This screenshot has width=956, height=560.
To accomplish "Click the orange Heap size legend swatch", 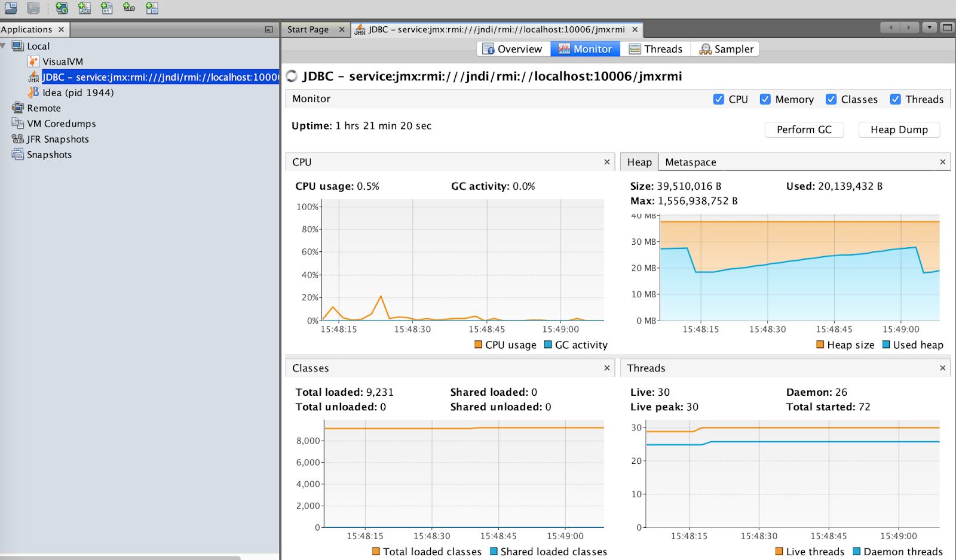I will [820, 344].
